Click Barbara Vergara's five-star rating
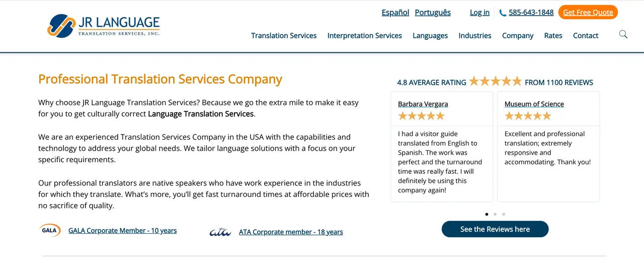Image resolution: width=644 pixels, height=261 pixels. point(421,116)
